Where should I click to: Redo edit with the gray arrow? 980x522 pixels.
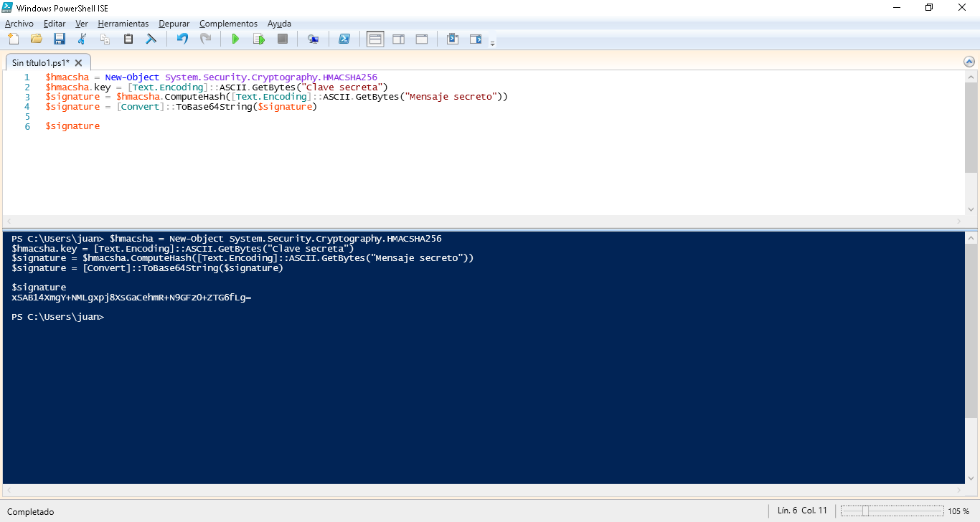point(205,39)
